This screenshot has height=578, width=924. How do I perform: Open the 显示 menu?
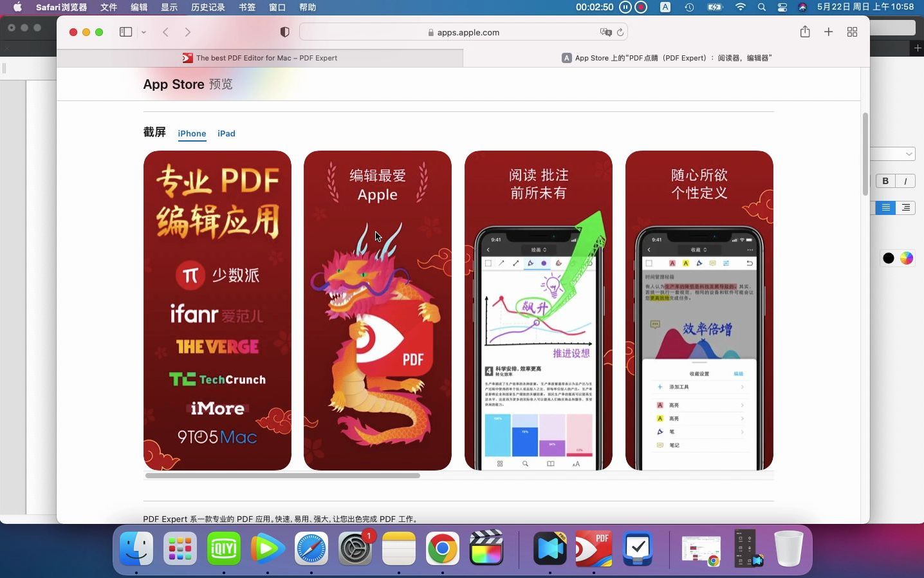click(x=169, y=7)
